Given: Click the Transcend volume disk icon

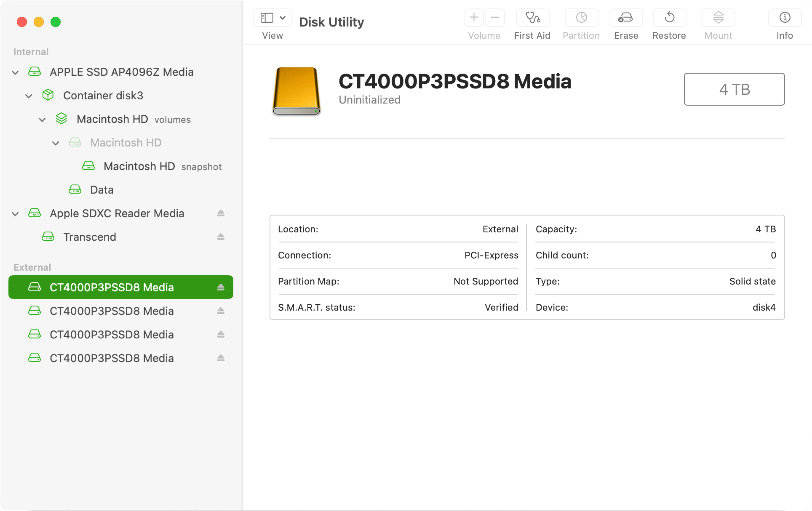Looking at the screenshot, I should (48, 237).
